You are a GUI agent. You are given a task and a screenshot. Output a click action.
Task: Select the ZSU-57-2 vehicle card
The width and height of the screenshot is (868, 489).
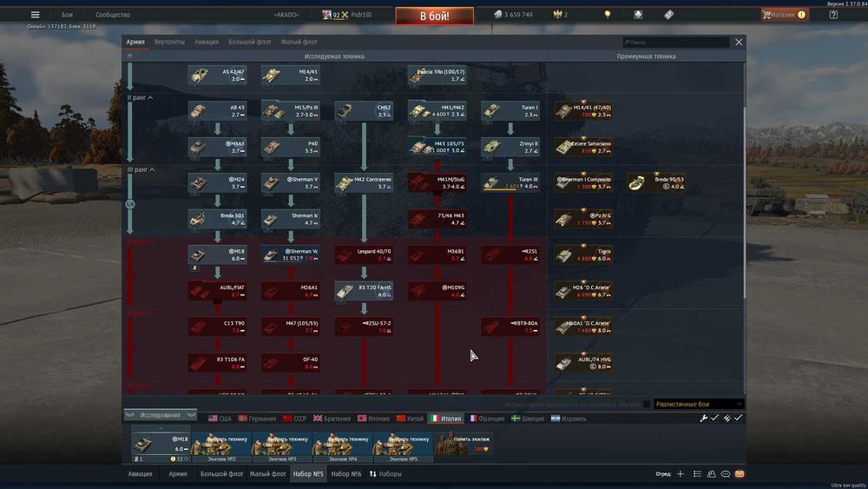click(364, 327)
